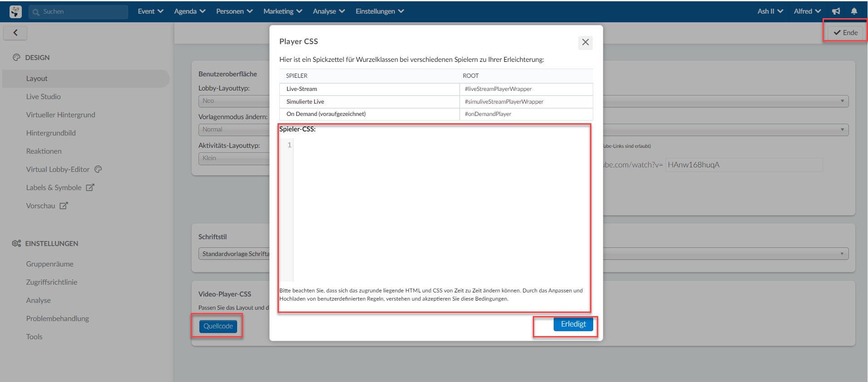Open the Aktivitäts-Layouttyp Klein dropdown

point(234,158)
